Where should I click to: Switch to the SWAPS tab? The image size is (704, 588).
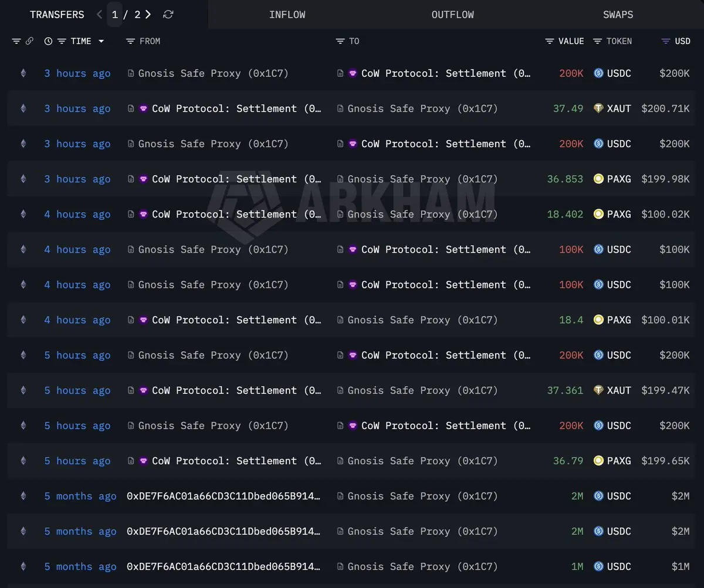[x=618, y=15]
